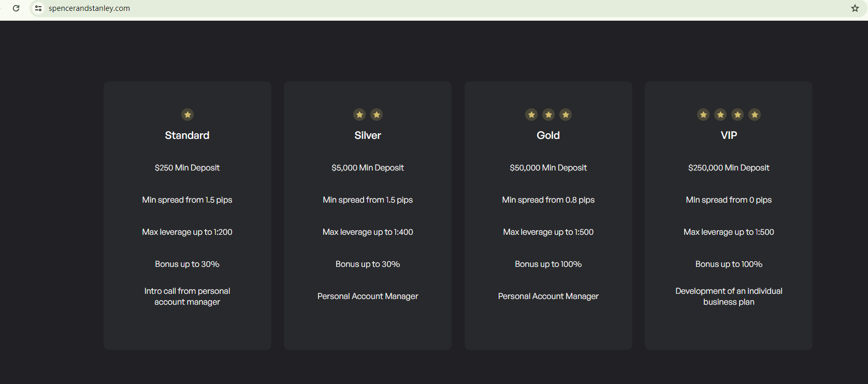
Task: Click the middle star above Gold
Action: pos(548,115)
